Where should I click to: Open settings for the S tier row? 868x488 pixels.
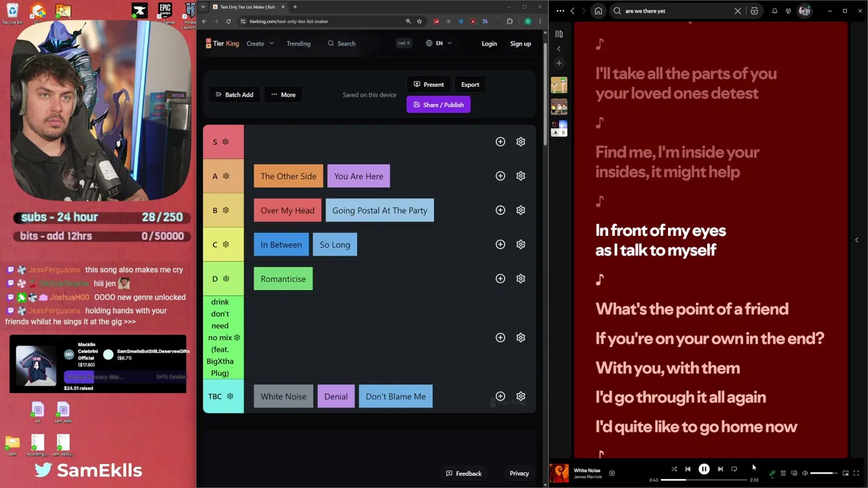pos(521,142)
